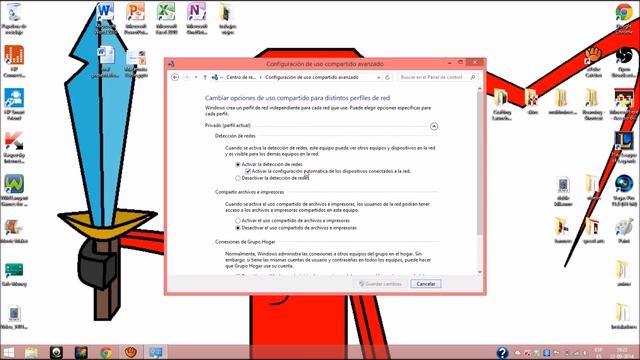Click the ESP language indicator
Screen dimensions: 640x360
click(x=598, y=353)
